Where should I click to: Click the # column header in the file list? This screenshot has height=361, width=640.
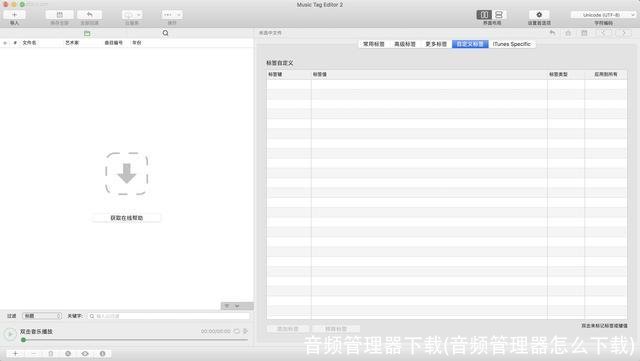(x=15, y=42)
